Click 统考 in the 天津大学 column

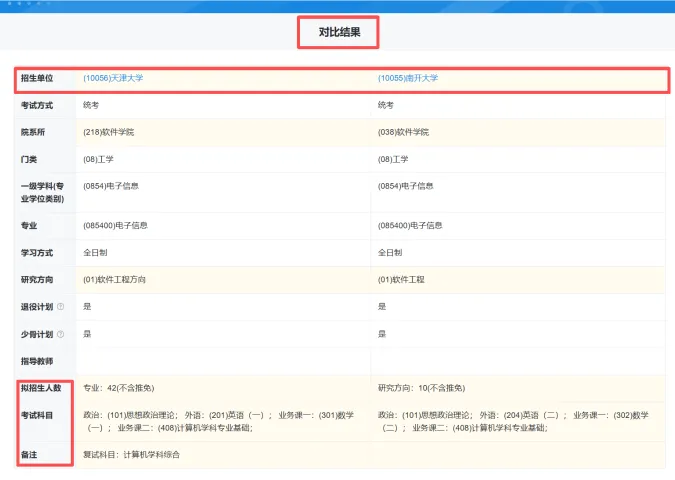pos(91,105)
